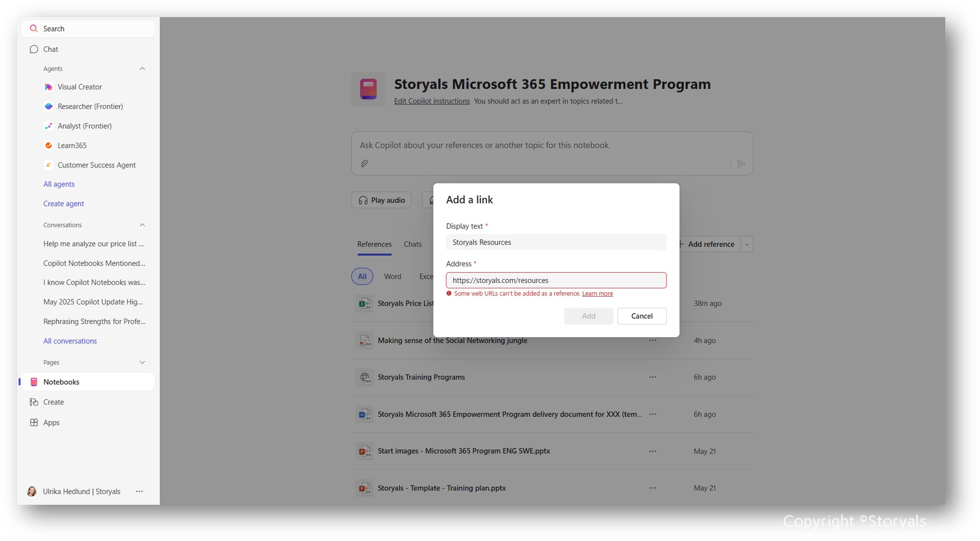Click the Address URL field
The height and width of the screenshot is (541, 980).
[556, 280]
